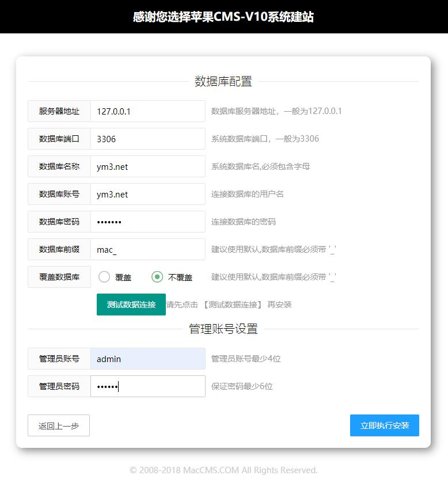Focus the 管理员密码 password input
Screen dimensions: 448x487
coord(147,386)
